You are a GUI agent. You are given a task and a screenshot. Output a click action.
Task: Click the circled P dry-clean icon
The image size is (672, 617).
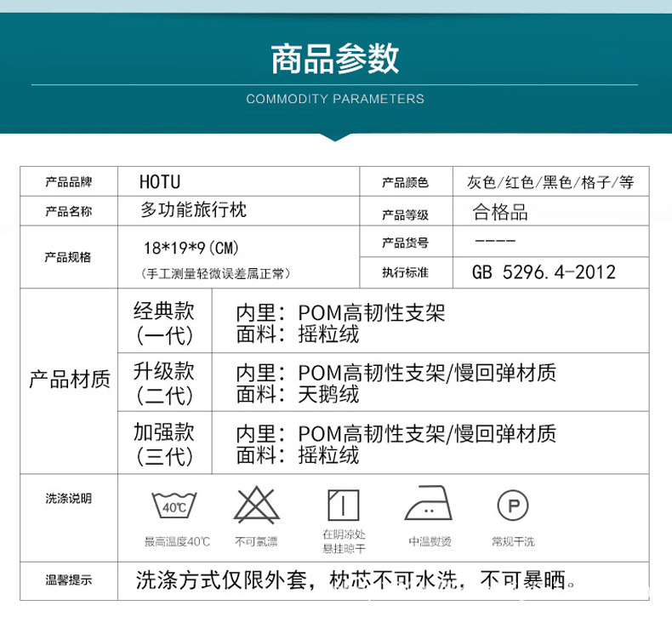513,506
